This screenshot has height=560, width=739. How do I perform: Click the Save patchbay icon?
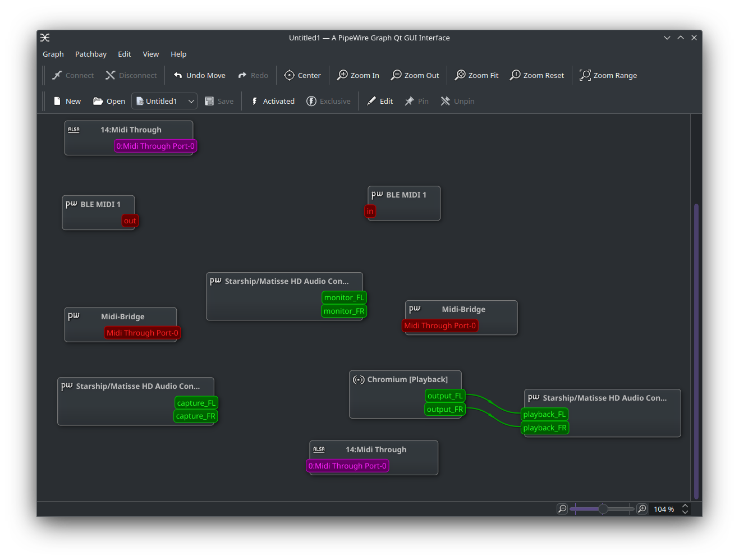click(x=209, y=101)
